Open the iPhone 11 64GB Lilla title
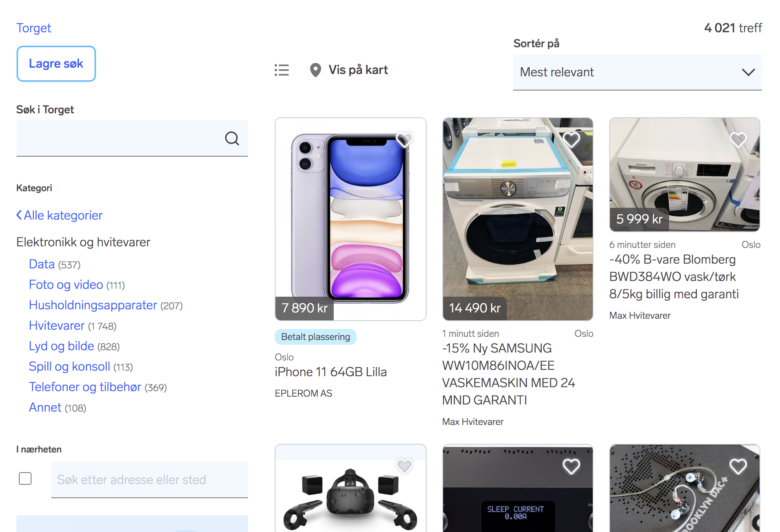The width and height of the screenshot is (780, 532). 331,372
